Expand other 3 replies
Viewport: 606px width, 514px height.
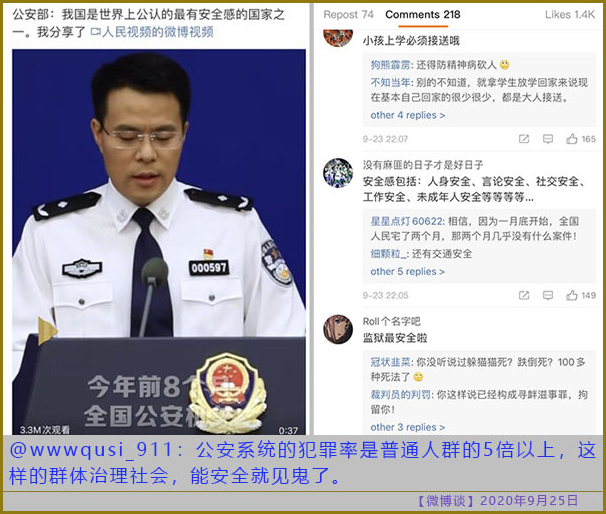(x=407, y=427)
